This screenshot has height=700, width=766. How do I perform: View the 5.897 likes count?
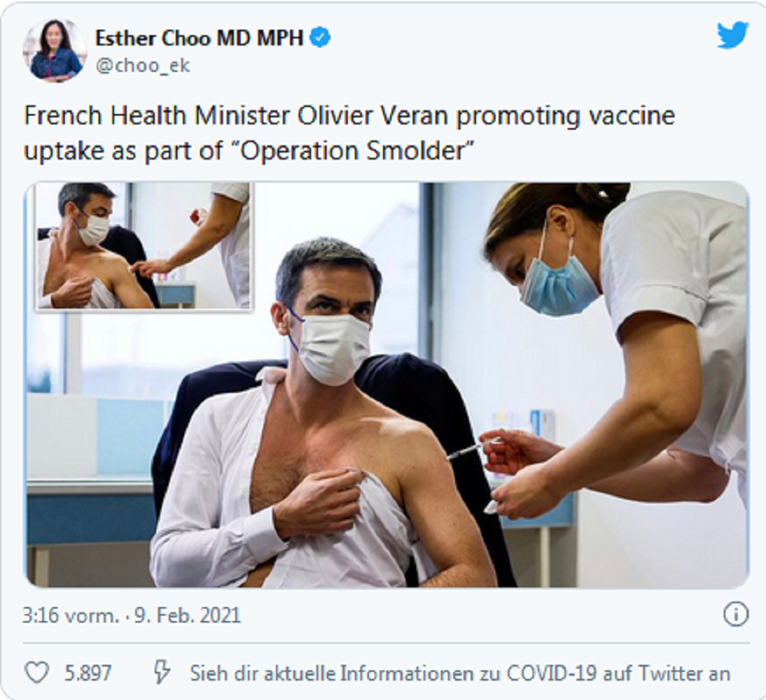point(88,673)
